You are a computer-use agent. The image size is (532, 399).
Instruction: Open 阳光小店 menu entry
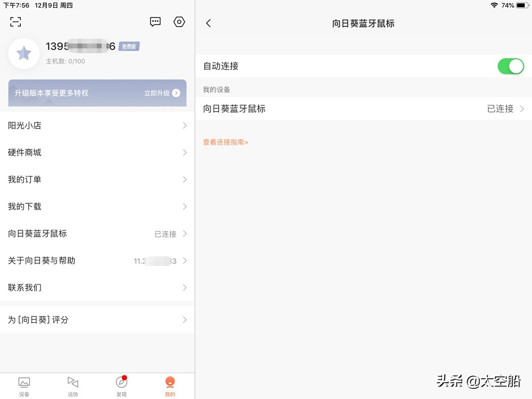tap(97, 126)
